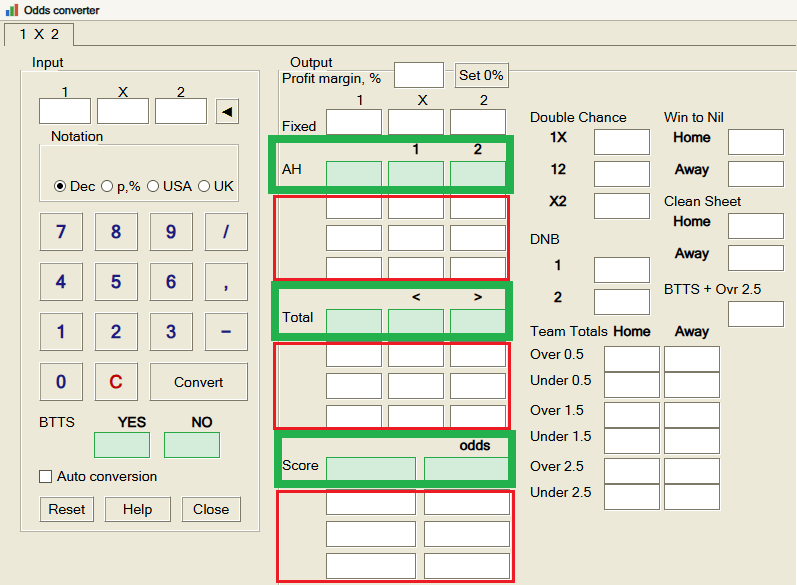Click the Fixed output field for 1
Screen dimensions: 797x585
(x=354, y=122)
